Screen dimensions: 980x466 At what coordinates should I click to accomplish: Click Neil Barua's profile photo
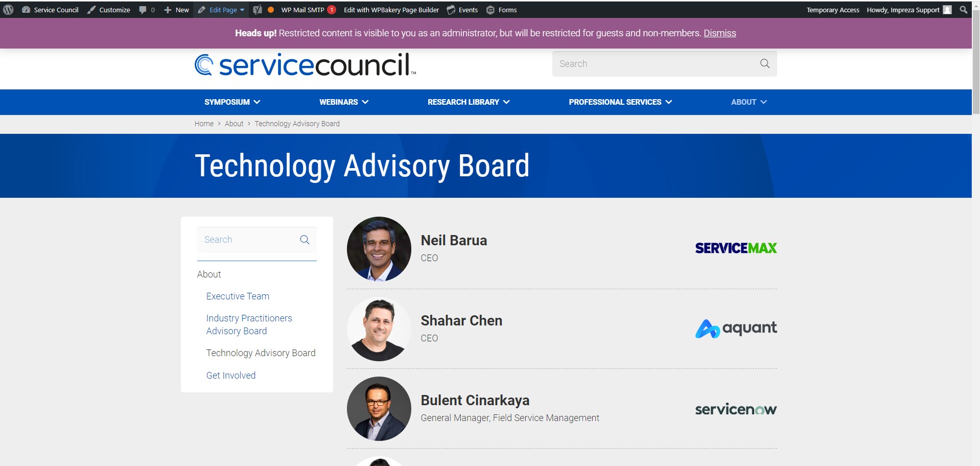pos(379,249)
